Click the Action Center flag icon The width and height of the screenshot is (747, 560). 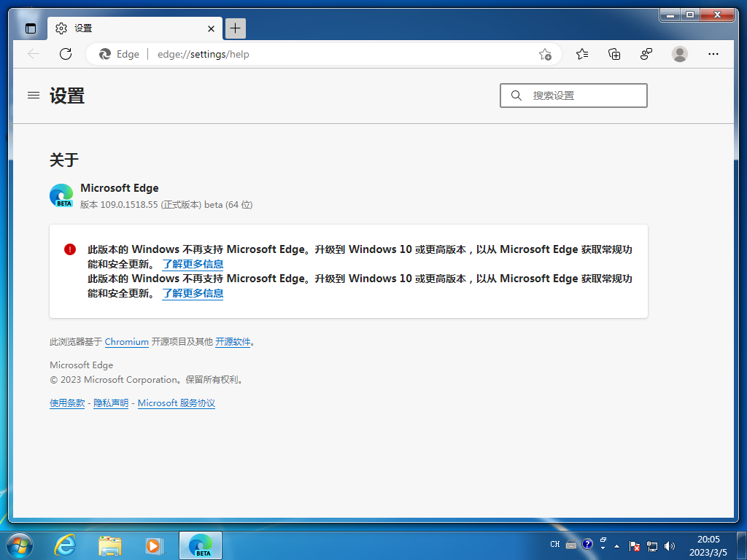pos(634,546)
